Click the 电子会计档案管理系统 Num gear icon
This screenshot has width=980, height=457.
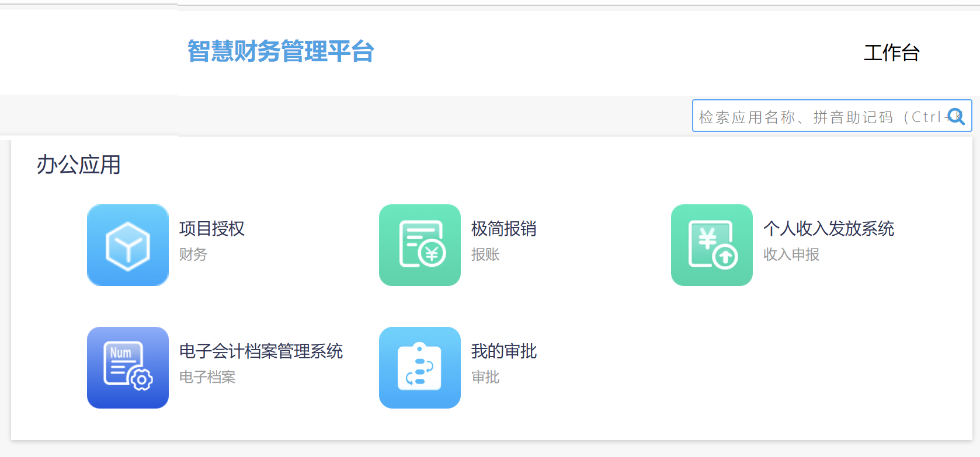point(128,368)
